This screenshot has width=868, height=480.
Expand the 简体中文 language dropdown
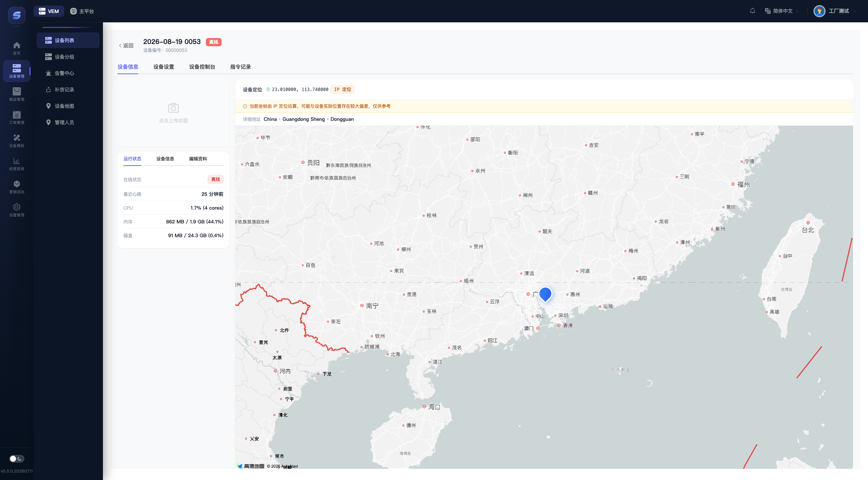click(781, 11)
